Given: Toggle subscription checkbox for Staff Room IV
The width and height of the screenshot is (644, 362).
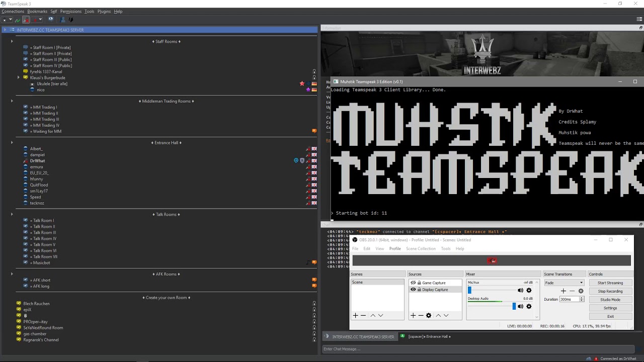Looking at the screenshot, I should (26, 65).
